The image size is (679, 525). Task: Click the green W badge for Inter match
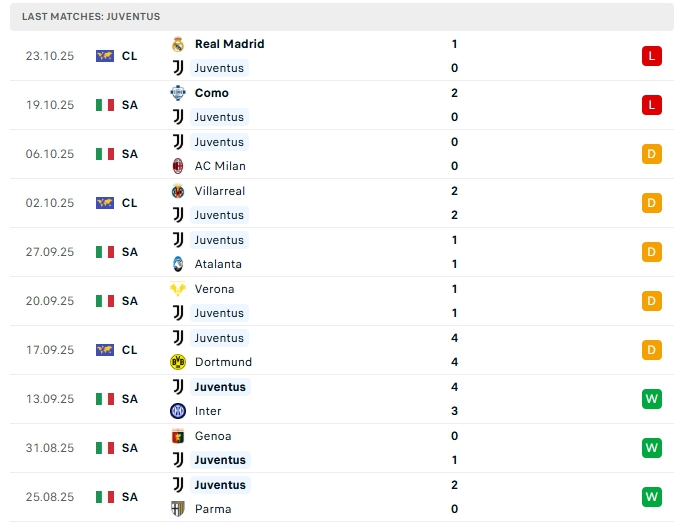[652, 399]
